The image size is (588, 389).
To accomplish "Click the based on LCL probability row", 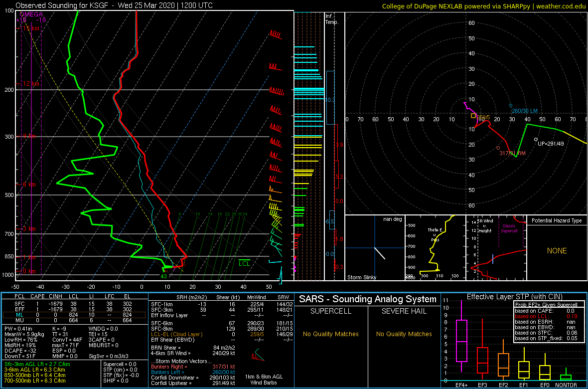I will point(547,317).
